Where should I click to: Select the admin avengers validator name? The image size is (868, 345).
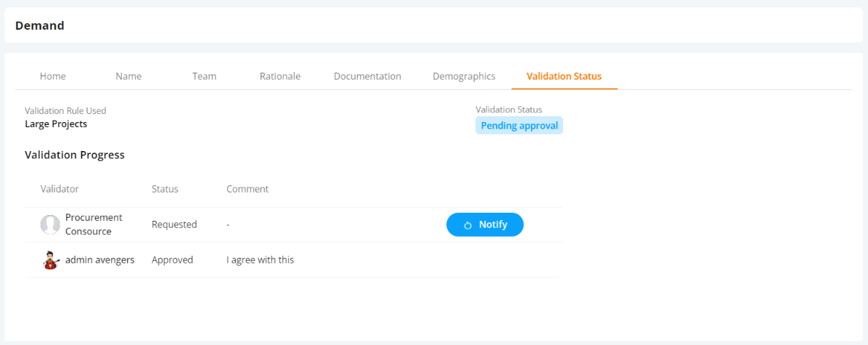[99, 260]
